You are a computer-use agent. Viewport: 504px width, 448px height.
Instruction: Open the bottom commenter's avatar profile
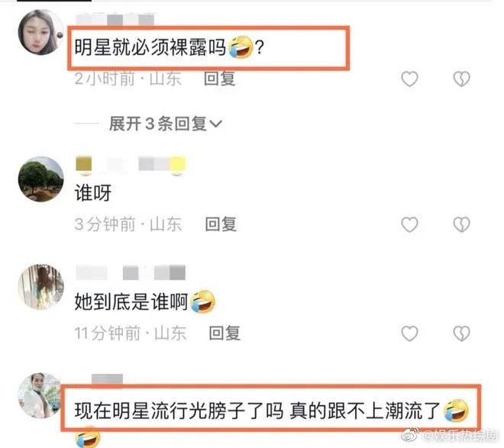tap(40, 395)
